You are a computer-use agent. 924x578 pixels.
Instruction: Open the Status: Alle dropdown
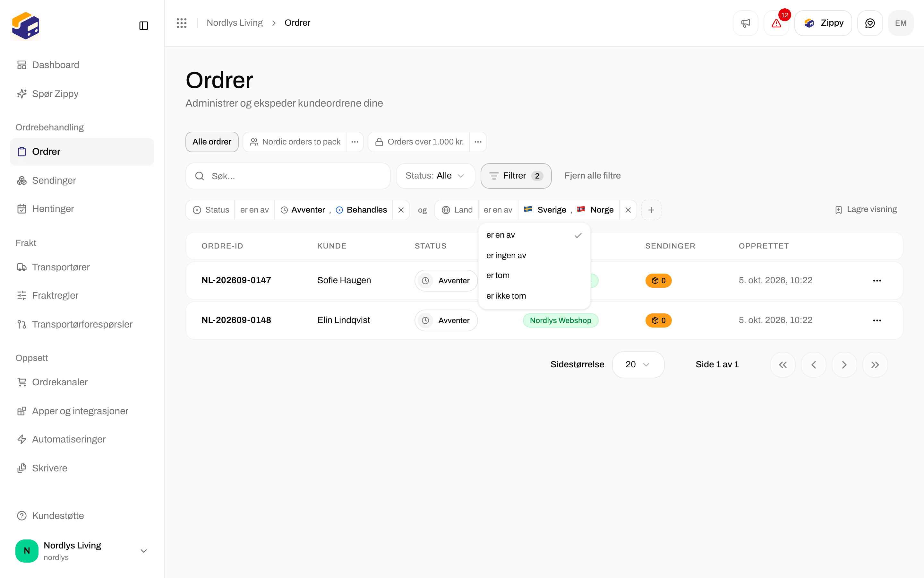tap(435, 176)
